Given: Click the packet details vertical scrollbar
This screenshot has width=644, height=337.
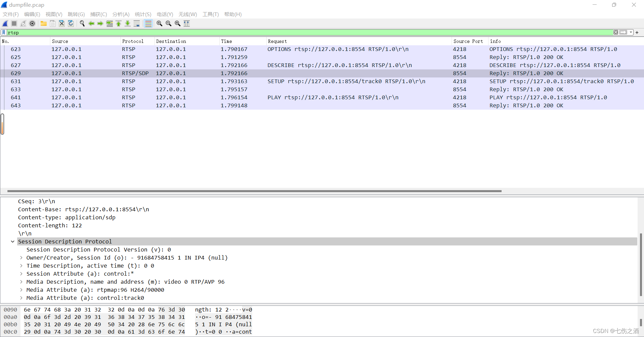Looking at the screenshot, I should 641,265.
